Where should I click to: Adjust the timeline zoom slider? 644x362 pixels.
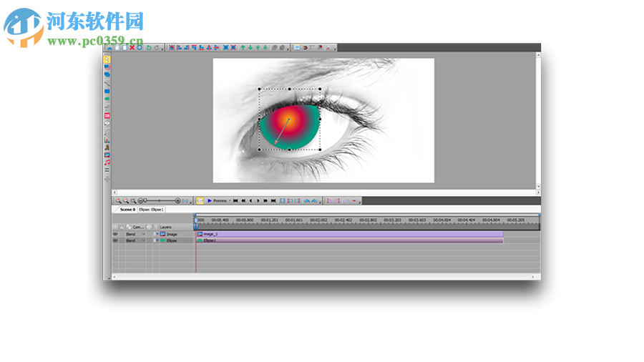tap(145, 201)
